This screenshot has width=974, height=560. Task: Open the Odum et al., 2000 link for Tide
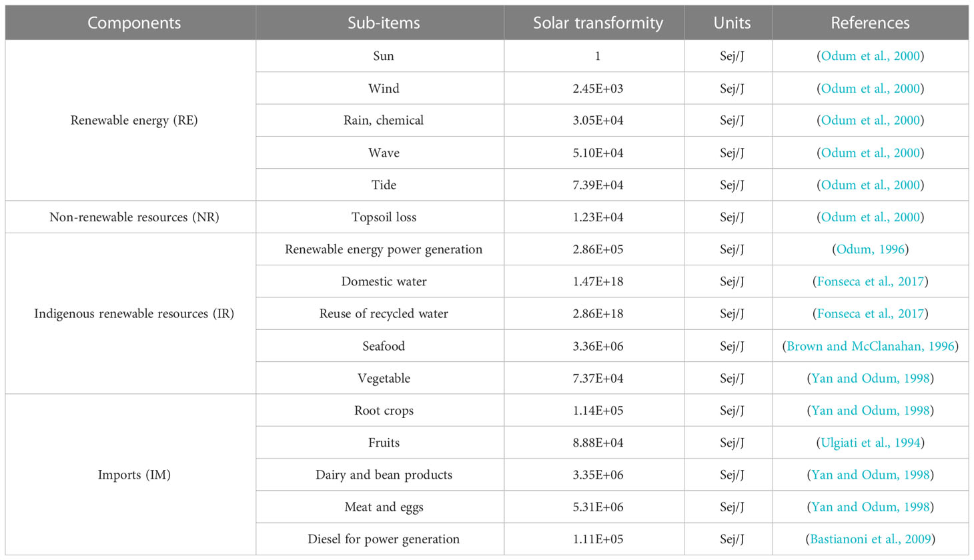pos(870,185)
